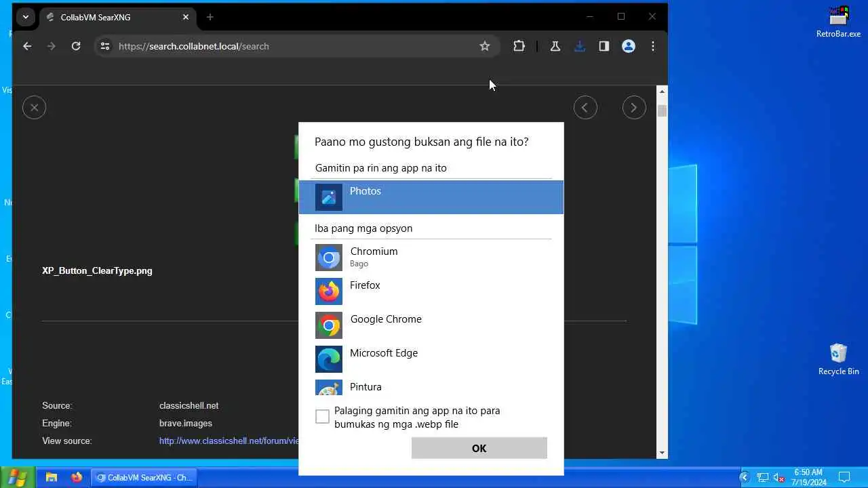The height and width of the screenshot is (488, 868).
Task: Click the brave.images engine text
Action: tap(186, 423)
